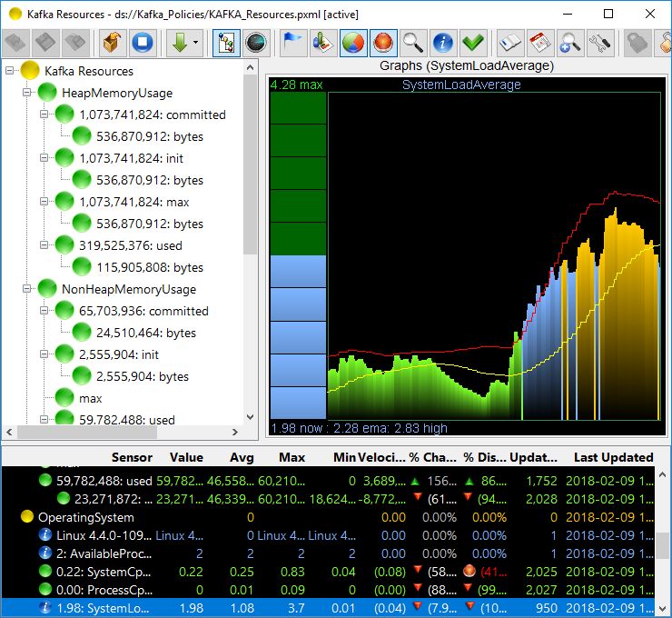Toggle the pie chart graph toolbar button
Viewport: 672px width, 618px height.
click(x=353, y=43)
